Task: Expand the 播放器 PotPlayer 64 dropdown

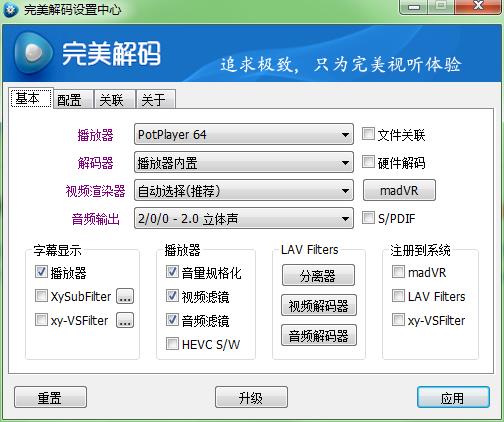Action: (x=244, y=134)
